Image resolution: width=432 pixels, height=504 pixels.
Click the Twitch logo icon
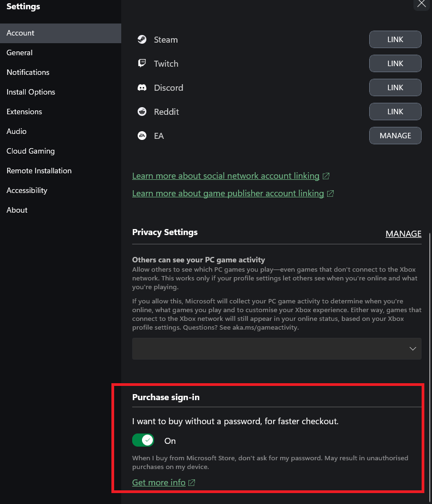142,63
